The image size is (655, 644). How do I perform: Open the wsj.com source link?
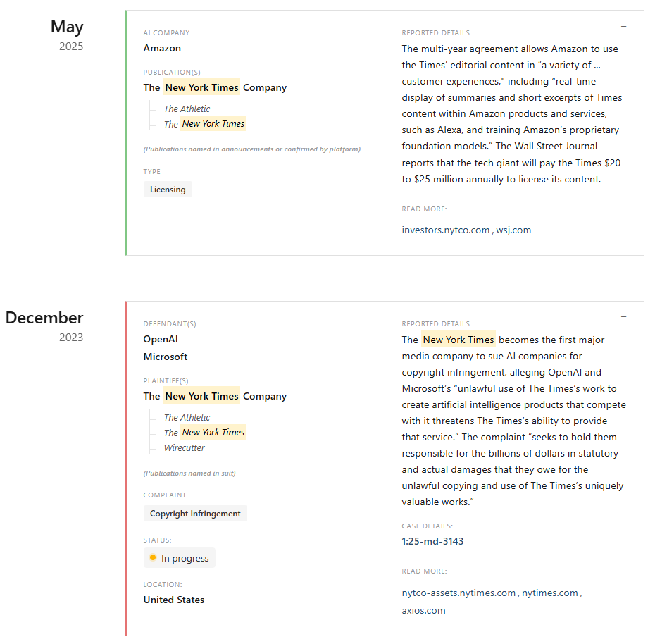pyautogui.click(x=513, y=230)
